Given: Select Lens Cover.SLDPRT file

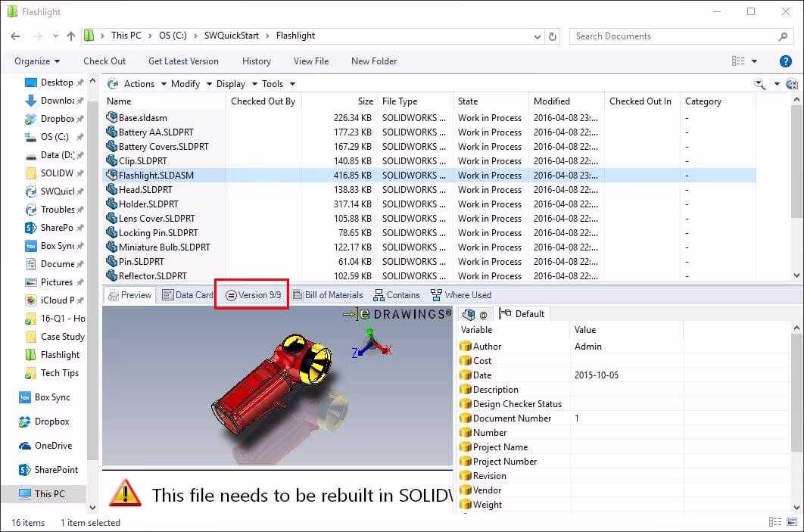Looking at the screenshot, I should [157, 219].
